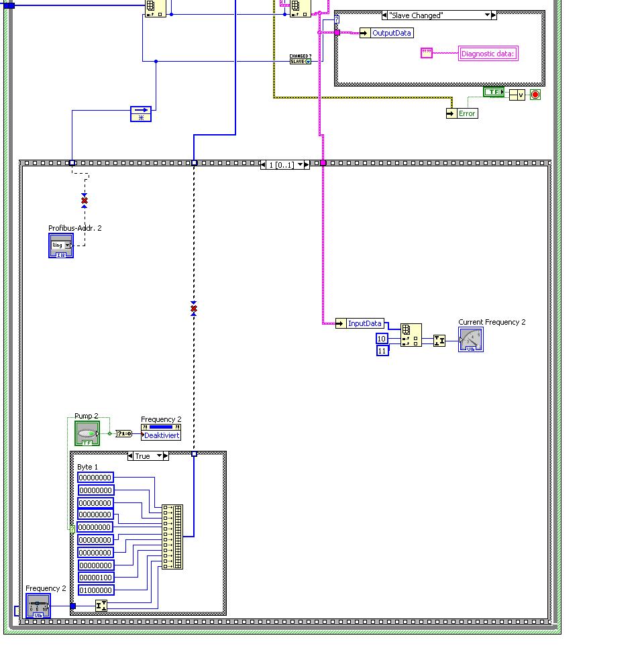Select the 01000000 binary constant
This screenshot has height=652, width=644.
tap(96, 590)
